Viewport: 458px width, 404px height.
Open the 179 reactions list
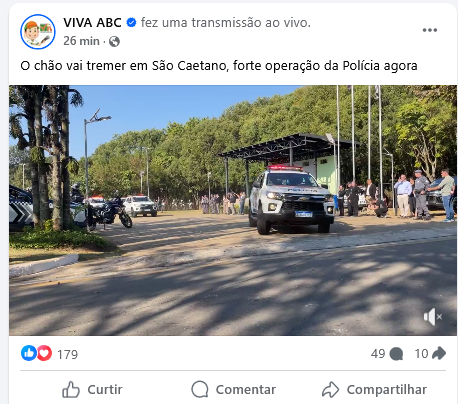(x=67, y=354)
